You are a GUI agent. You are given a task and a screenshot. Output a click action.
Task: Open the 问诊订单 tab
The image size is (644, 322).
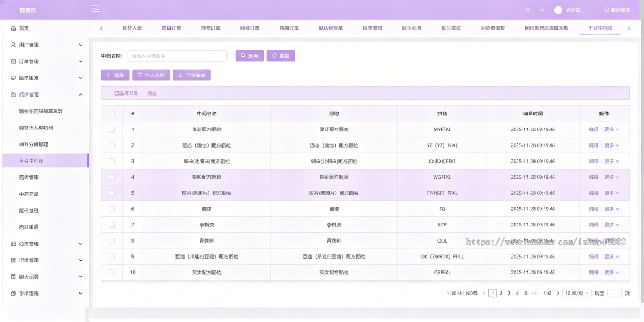(x=250, y=28)
